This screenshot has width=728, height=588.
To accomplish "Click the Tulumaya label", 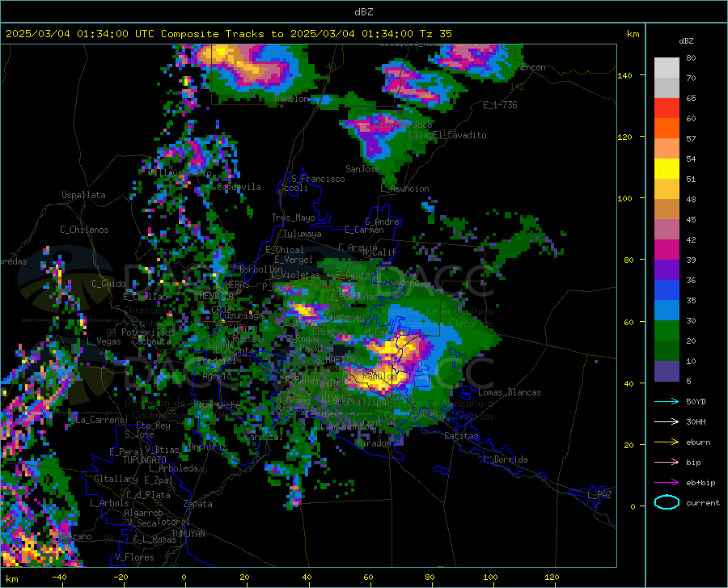I will [x=303, y=234].
